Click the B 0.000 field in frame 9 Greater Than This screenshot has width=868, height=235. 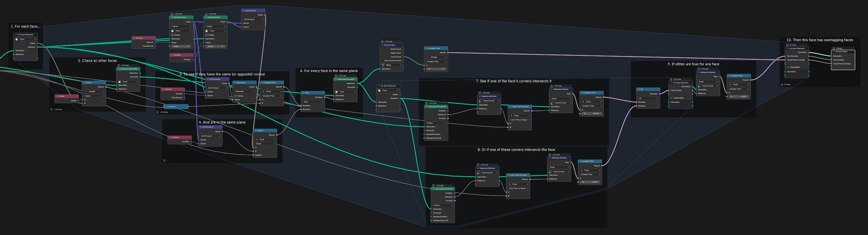coord(739,97)
